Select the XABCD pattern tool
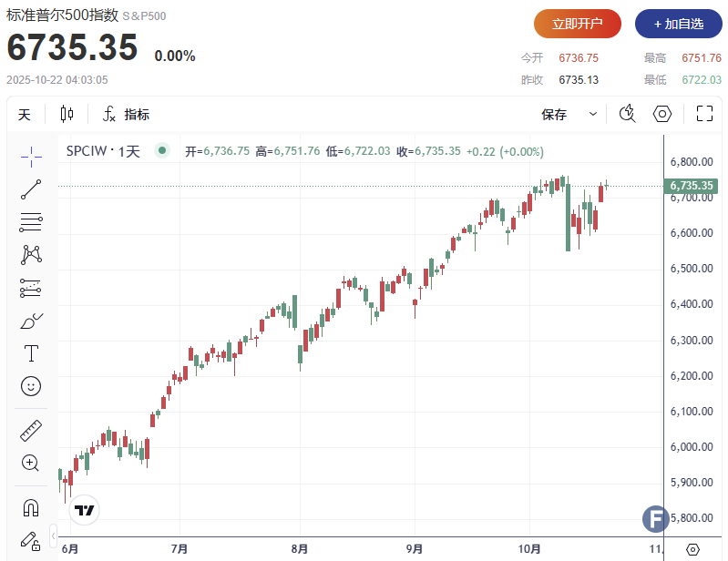 click(31, 255)
